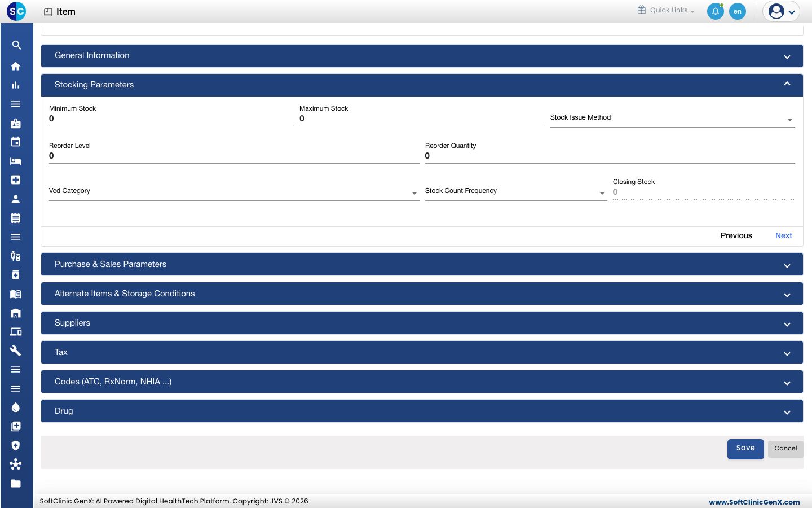This screenshot has width=812, height=508.
Task: Open the ID badge icon in sidebar
Action: [16, 123]
